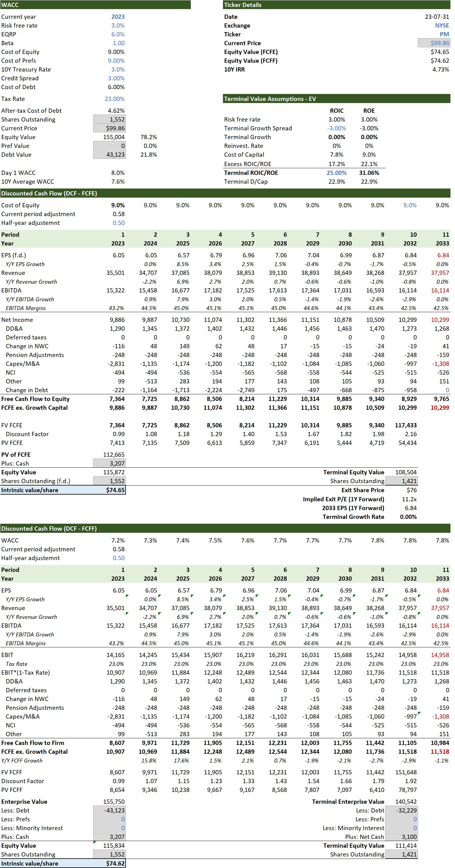Select the Free Cash Flow to Firm 8,607 cell
455x868 pixels.
[x=117, y=743]
